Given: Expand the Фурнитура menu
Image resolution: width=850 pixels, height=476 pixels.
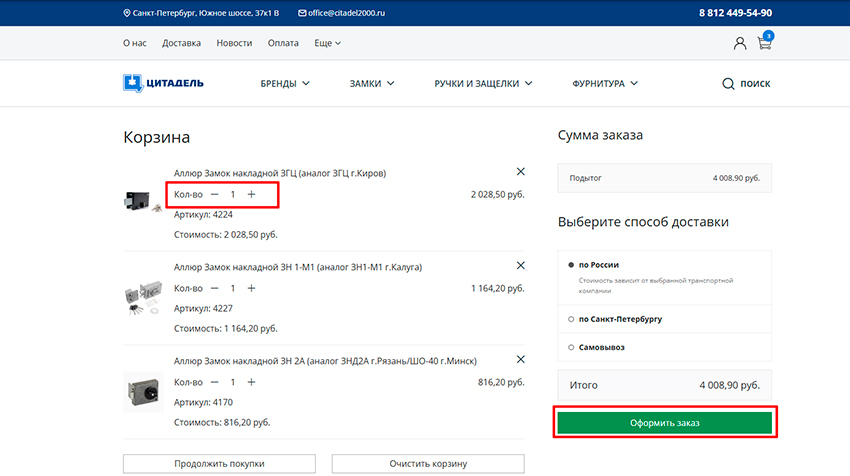Looking at the screenshot, I should point(605,83).
